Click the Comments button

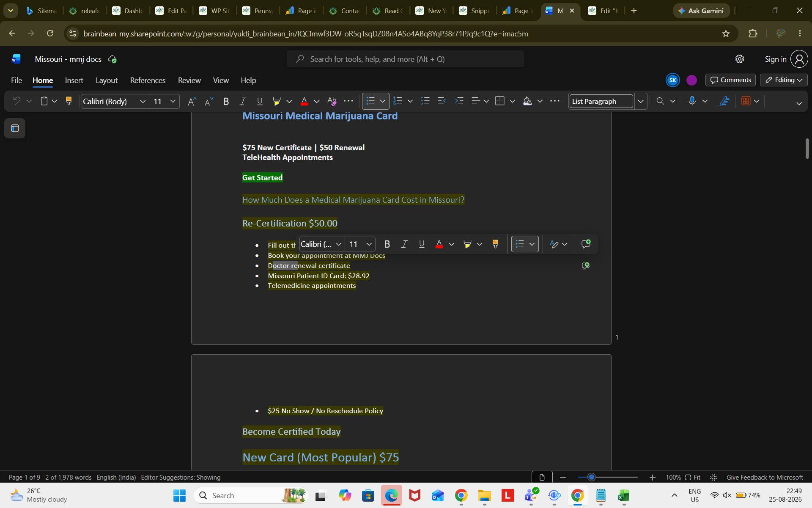(x=730, y=80)
